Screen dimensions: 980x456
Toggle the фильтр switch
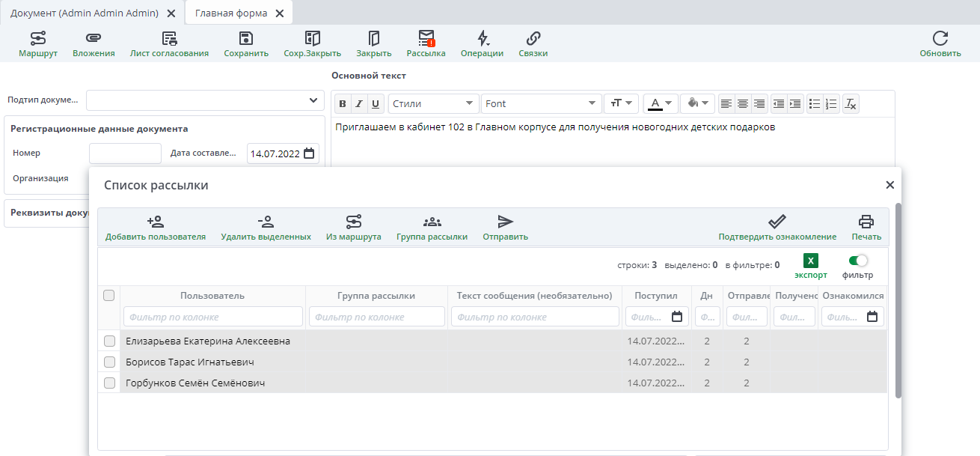click(x=858, y=261)
